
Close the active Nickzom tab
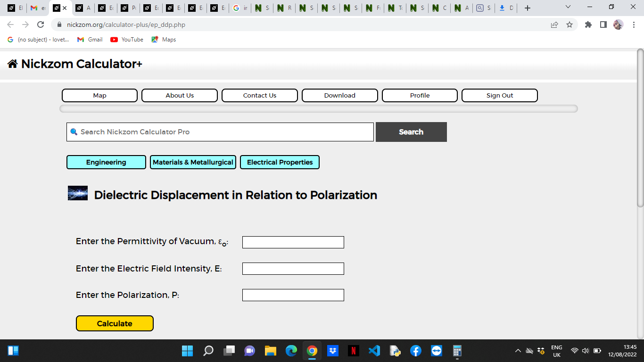pyautogui.click(x=65, y=8)
